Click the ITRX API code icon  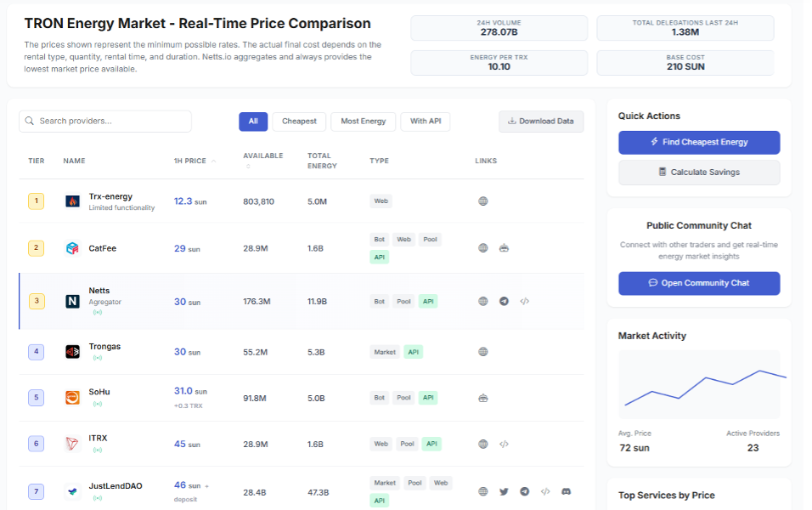(x=504, y=444)
